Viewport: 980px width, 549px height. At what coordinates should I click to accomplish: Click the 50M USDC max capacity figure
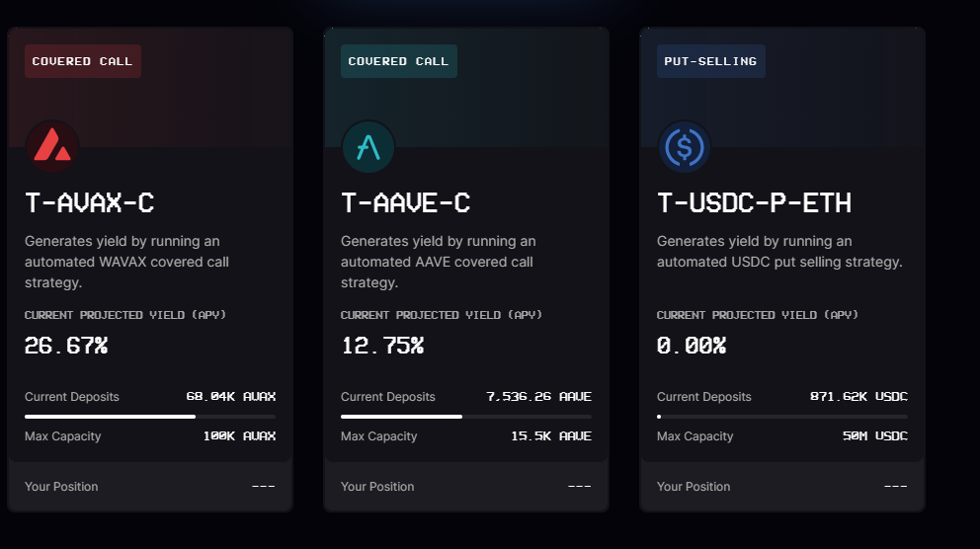pyautogui.click(x=875, y=436)
